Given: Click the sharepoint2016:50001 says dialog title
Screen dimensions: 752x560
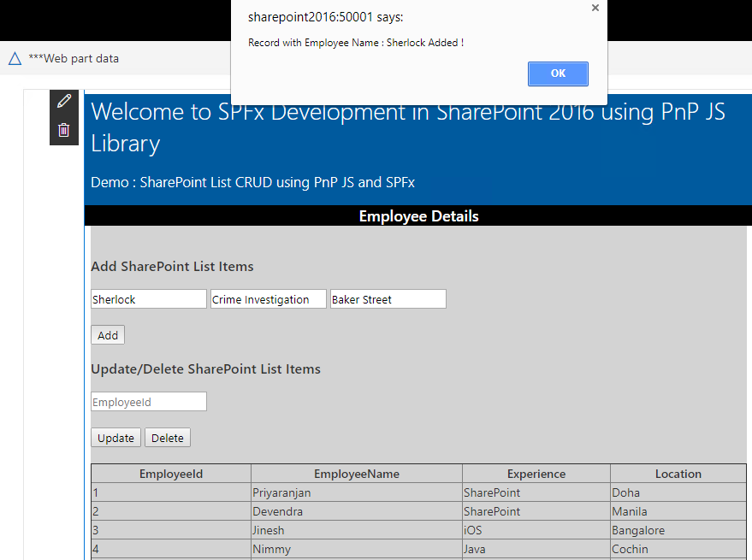Looking at the screenshot, I should (326, 17).
